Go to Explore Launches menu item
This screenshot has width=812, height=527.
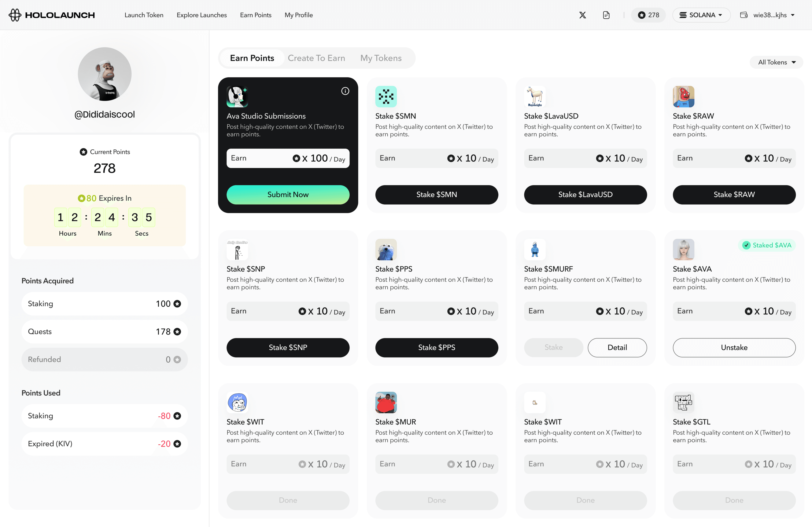202,15
